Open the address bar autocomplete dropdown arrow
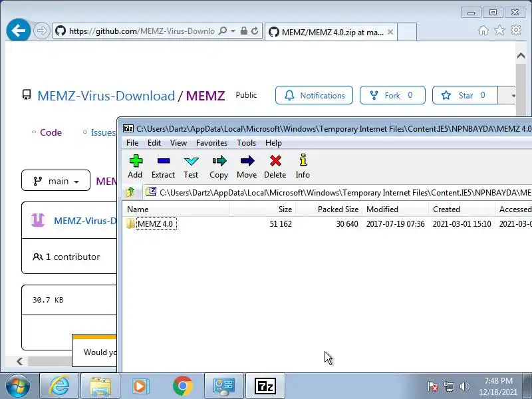532x399 pixels. 233,31
